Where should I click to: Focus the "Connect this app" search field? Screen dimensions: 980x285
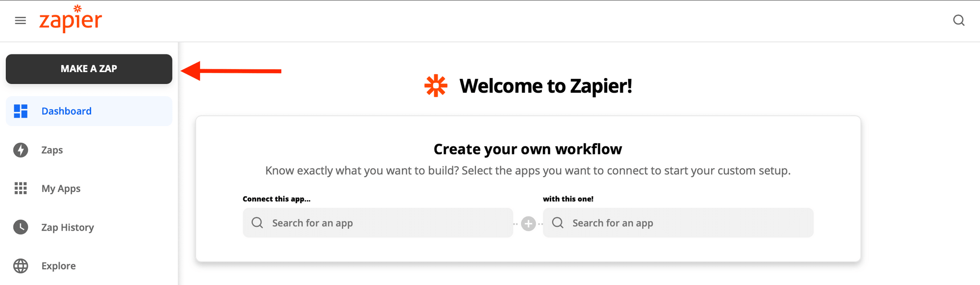point(387,223)
